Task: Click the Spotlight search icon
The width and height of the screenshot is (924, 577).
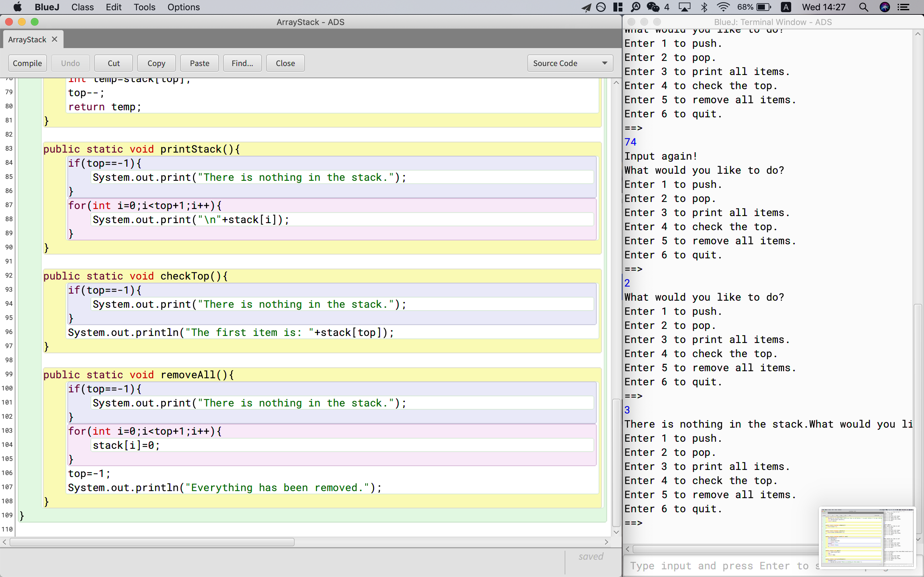Action: click(863, 7)
